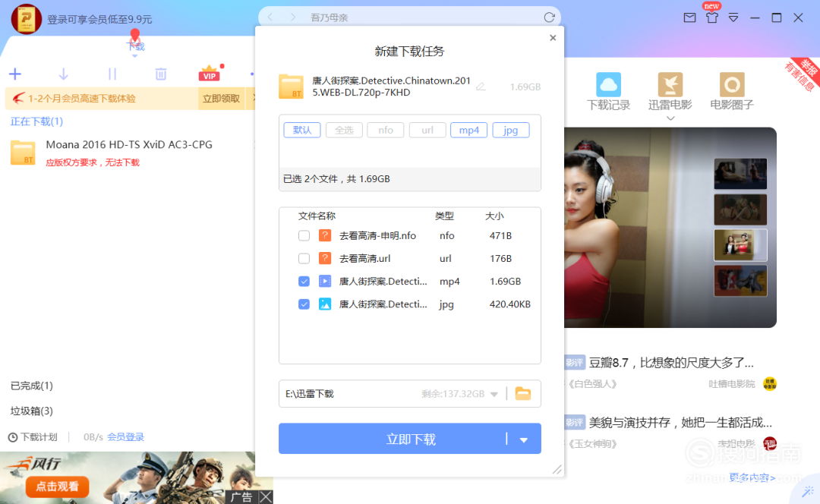Toggle the 全选 filter button
Viewport: 820px width, 504px height.
(x=344, y=131)
